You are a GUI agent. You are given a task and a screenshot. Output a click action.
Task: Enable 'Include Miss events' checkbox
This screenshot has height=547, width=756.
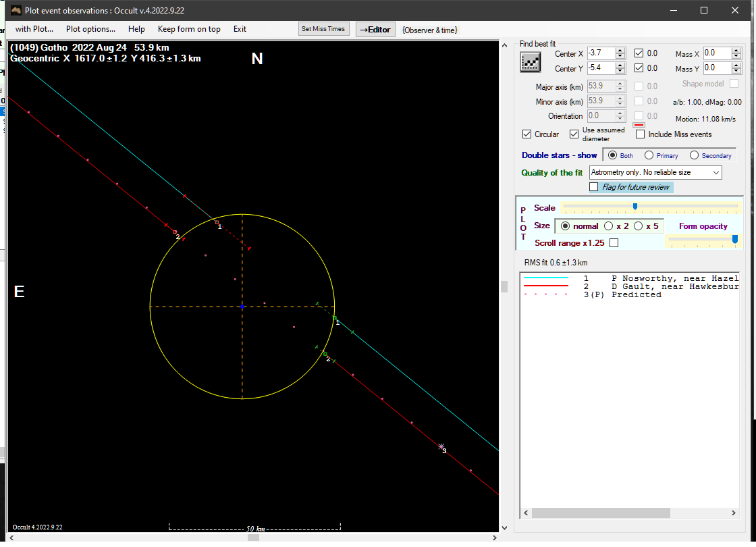(x=641, y=134)
